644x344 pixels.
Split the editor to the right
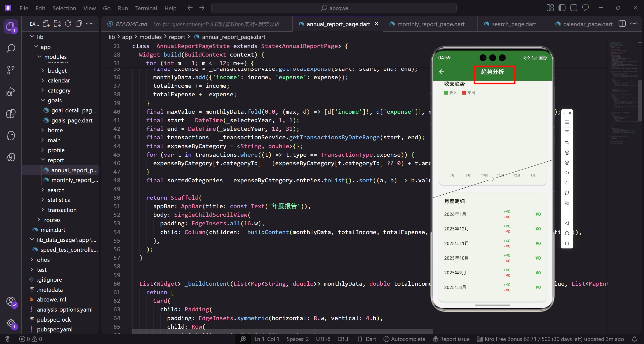point(622,24)
